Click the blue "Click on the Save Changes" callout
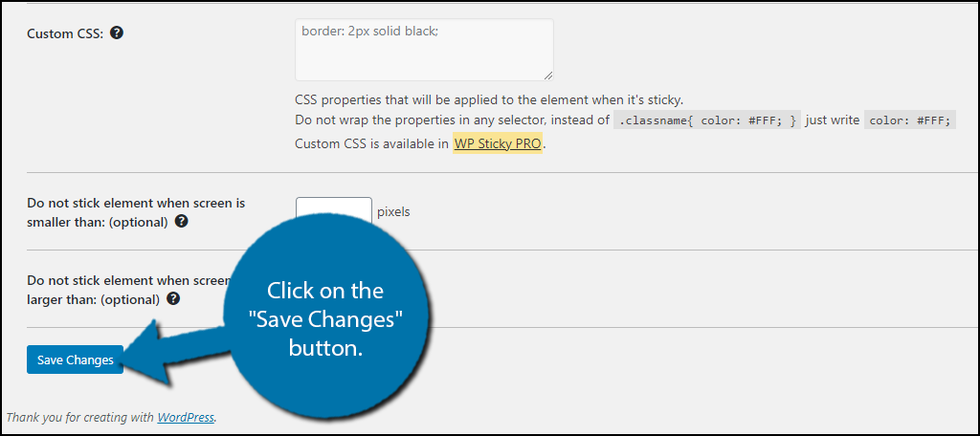This screenshot has width=980, height=436. [325, 318]
